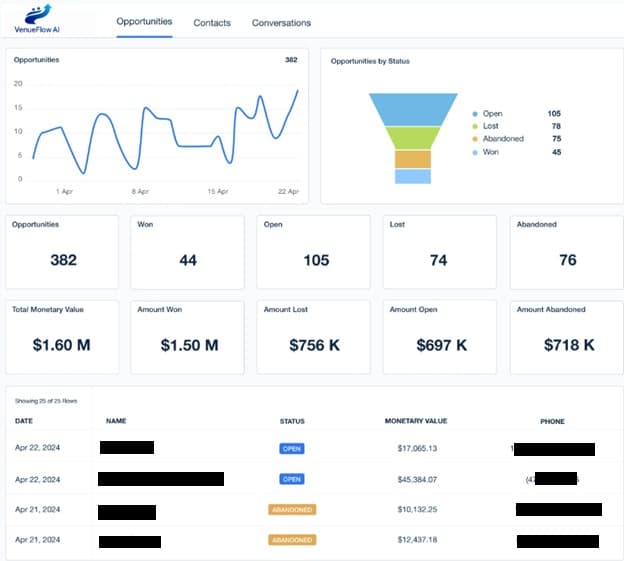Screen dimensions: 624x561
Task: Click the green Lost legend dot
Action: pos(474,127)
